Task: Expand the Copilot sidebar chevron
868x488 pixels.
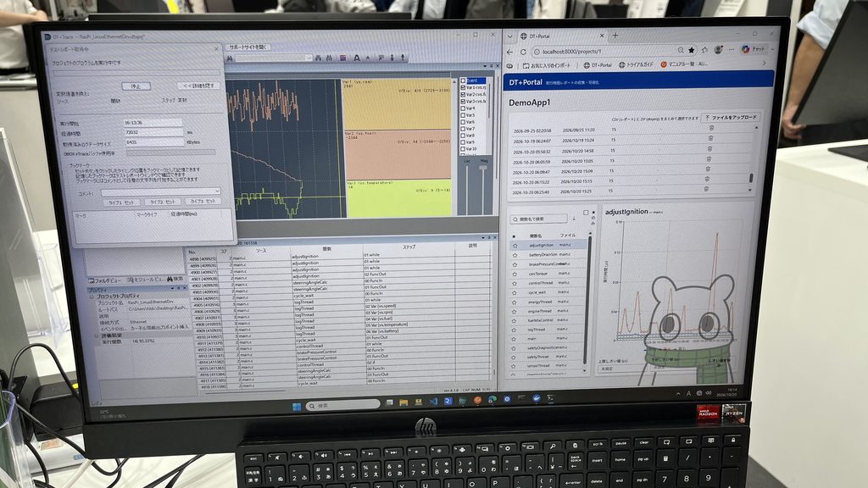Action: pyautogui.click(x=772, y=48)
